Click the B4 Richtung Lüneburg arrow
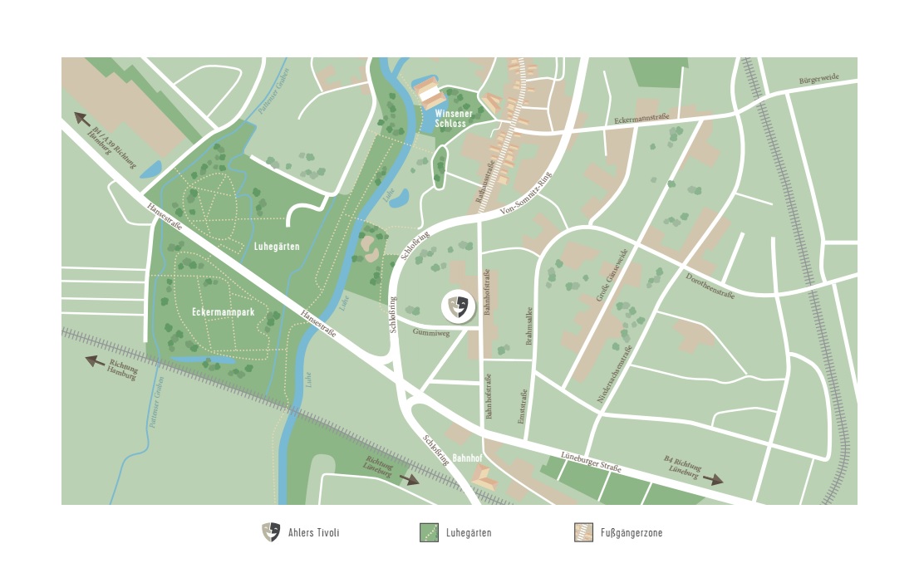 point(713,479)
